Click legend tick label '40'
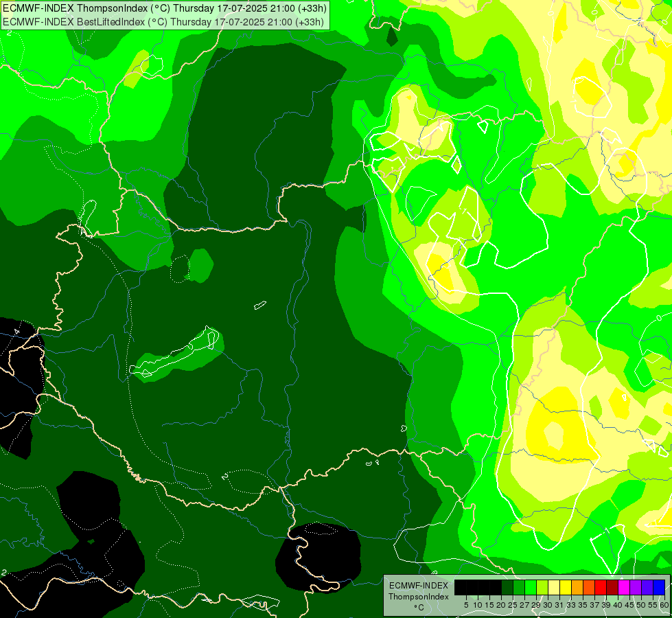Viewport: 672px width, 618px height. (618, 605)
